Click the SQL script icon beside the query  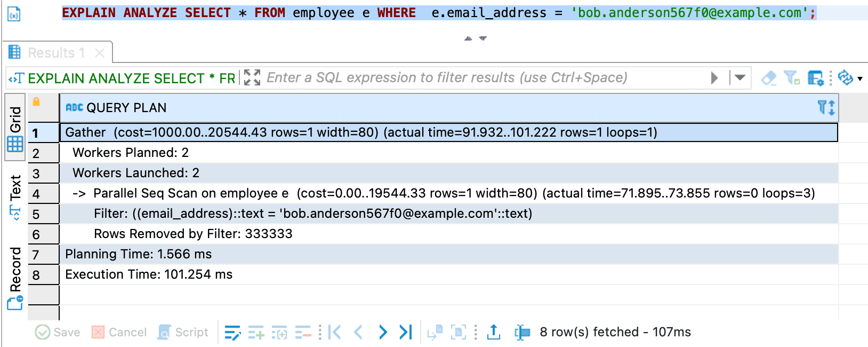click(x=14, y=14)
